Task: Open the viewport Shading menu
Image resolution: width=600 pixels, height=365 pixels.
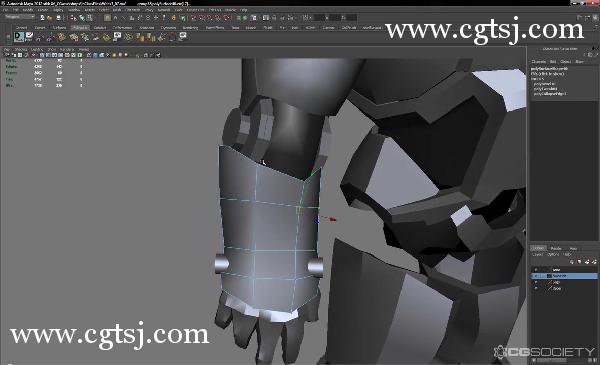Action: tap(21, 49)
